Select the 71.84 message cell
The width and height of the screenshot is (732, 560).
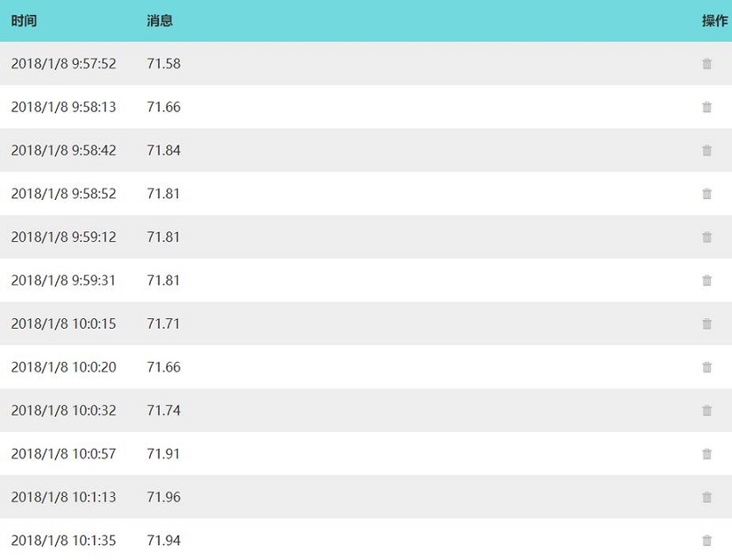pos(163,150)
